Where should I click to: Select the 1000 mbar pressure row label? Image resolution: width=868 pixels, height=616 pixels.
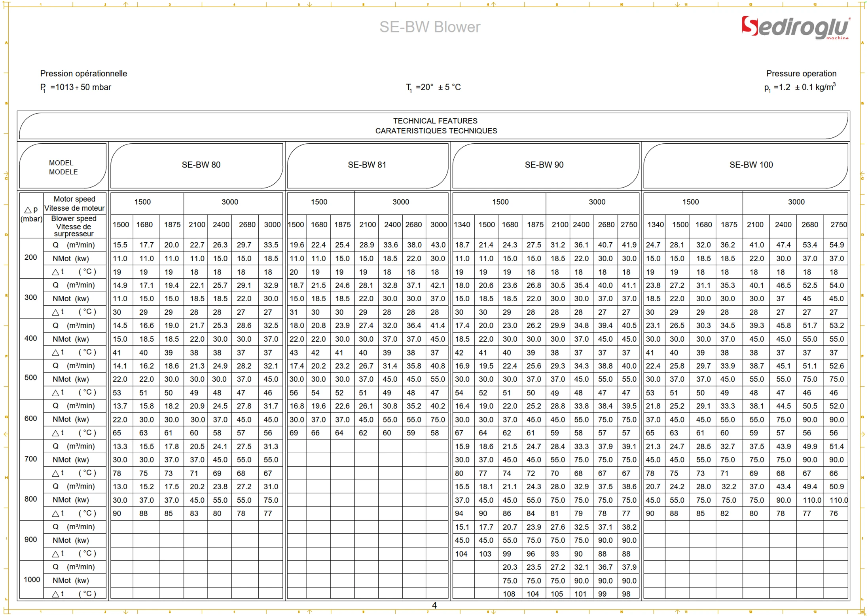[x=32, y=580]
